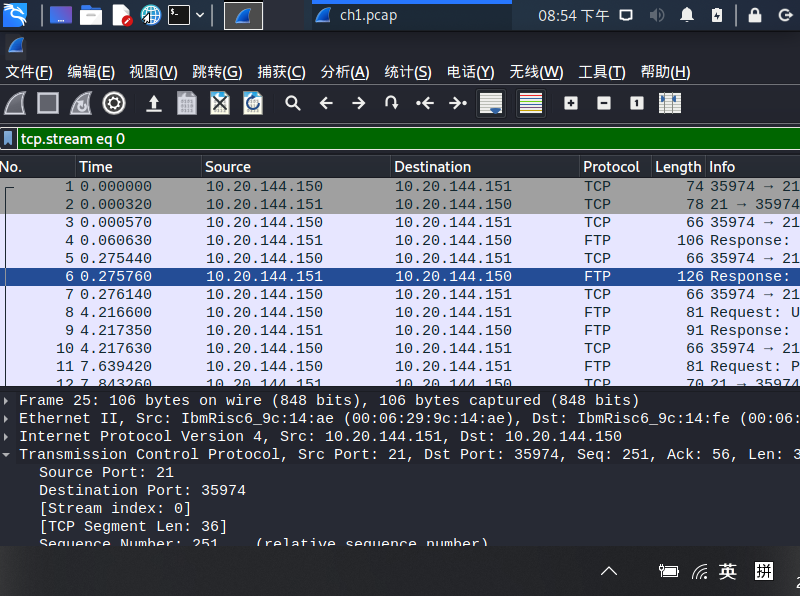Sort by the Length column header

tap(679, 167)
